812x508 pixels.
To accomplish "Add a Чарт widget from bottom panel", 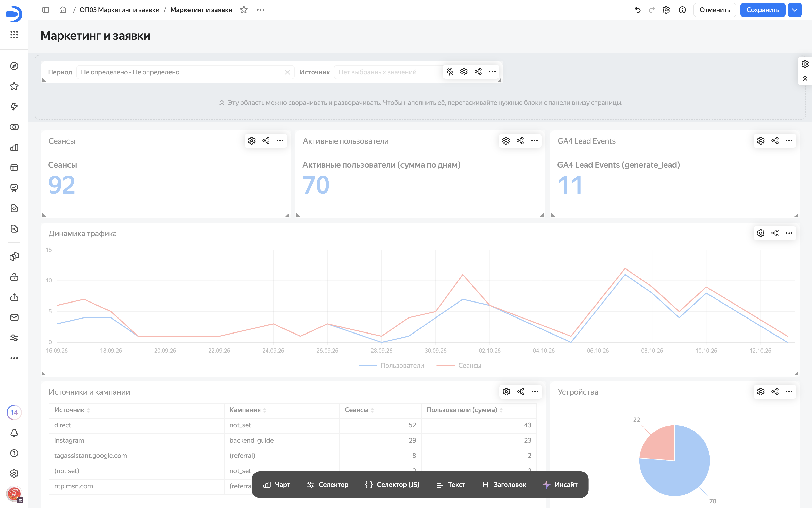I will 277,484.
